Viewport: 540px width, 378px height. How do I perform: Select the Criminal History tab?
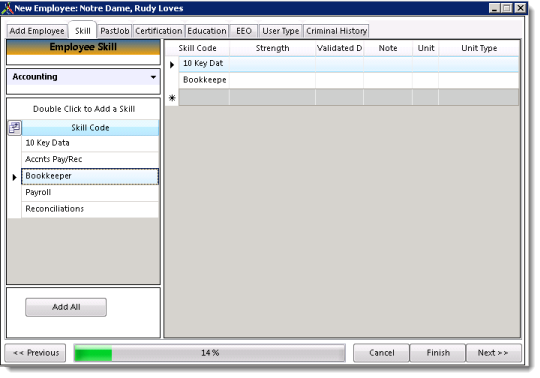point(336,31)
